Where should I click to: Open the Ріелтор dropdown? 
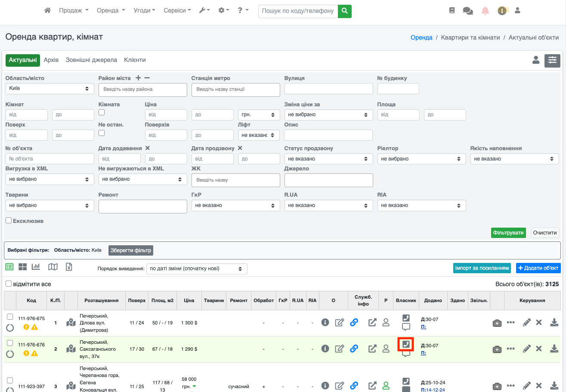[421, 159]
